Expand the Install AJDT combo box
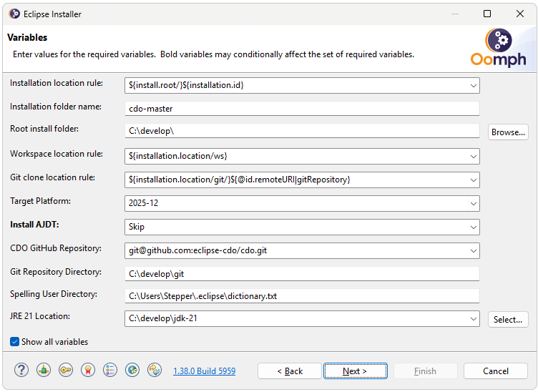This screenshot has height=392, width=538. [x=473, y=227]
